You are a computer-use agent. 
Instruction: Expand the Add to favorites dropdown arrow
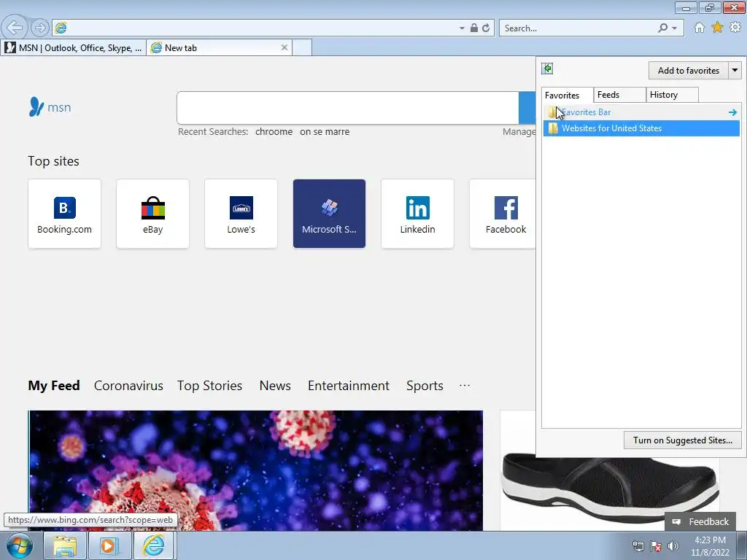point(735,71)
